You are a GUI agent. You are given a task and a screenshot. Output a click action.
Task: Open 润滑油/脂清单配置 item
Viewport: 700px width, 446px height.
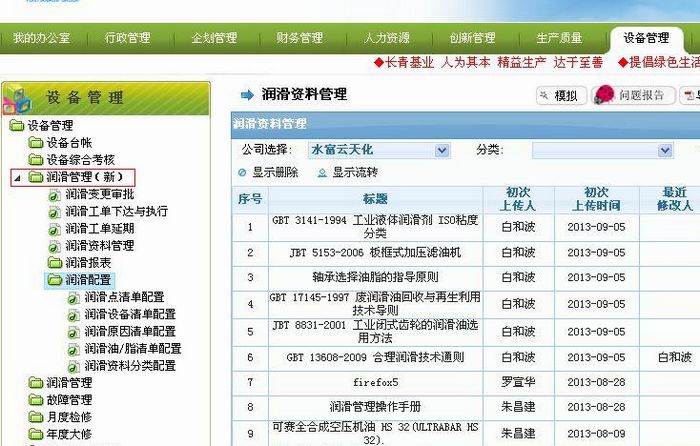[132, 348]
